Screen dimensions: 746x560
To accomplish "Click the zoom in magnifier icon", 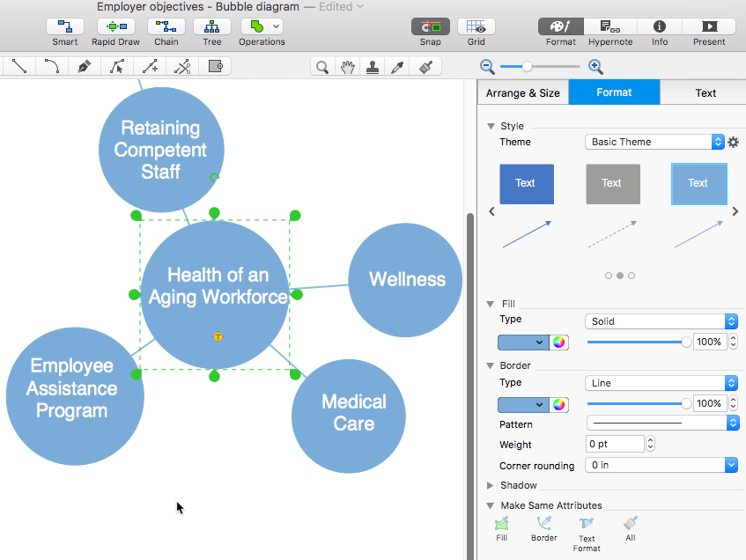I will tap(595, 67).
